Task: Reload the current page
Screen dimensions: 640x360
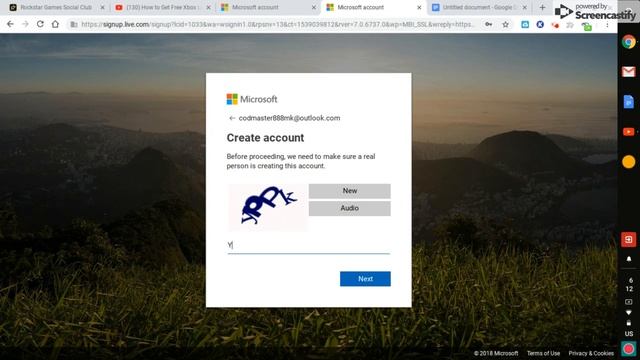Action: coord(40,24)
